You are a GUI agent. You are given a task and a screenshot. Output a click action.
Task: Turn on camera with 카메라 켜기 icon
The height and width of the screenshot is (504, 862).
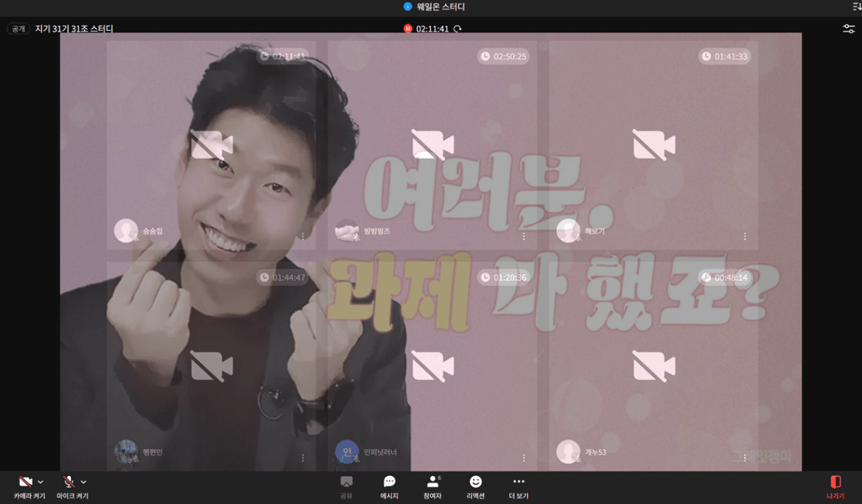pyautogui.click(x=26, y=482)
